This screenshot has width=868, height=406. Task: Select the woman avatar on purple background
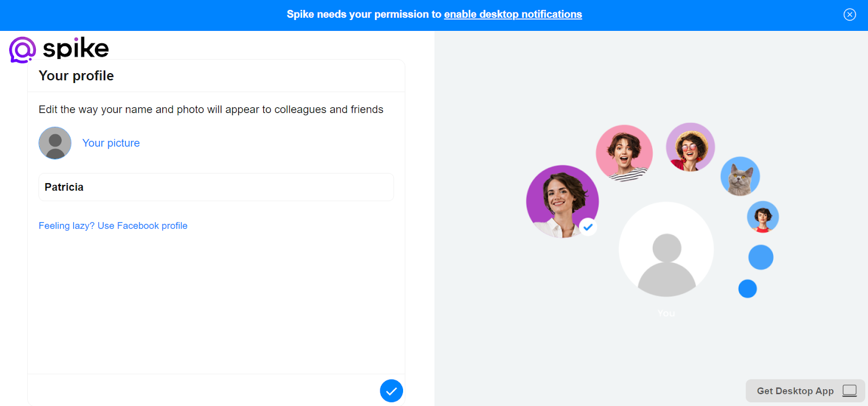tap(561, 201)
